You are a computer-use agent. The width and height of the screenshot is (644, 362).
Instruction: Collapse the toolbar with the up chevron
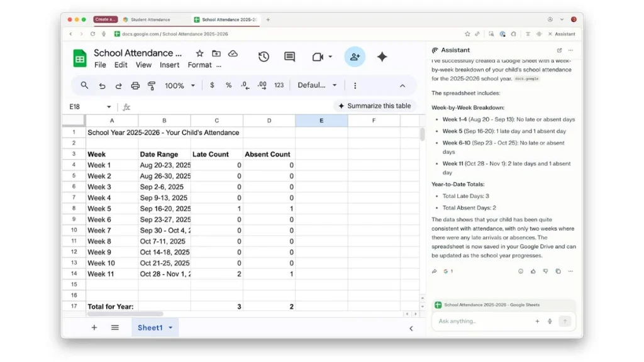[402, 85]
